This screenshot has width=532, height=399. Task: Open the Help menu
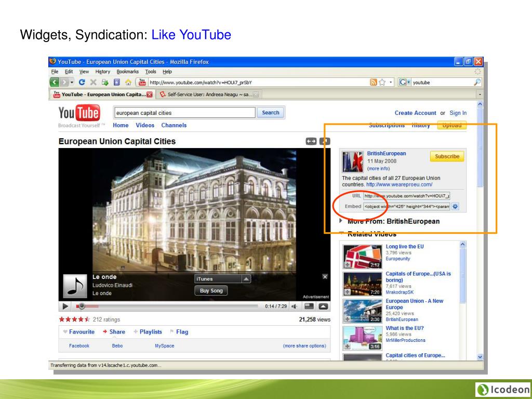click(167, 72)
